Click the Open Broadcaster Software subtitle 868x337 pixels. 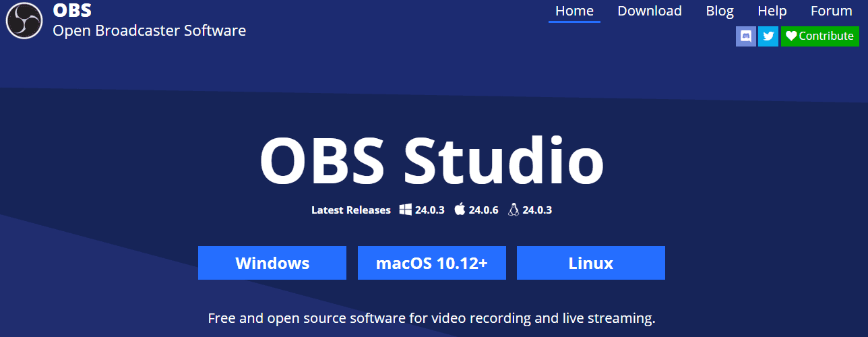(150, 30)
